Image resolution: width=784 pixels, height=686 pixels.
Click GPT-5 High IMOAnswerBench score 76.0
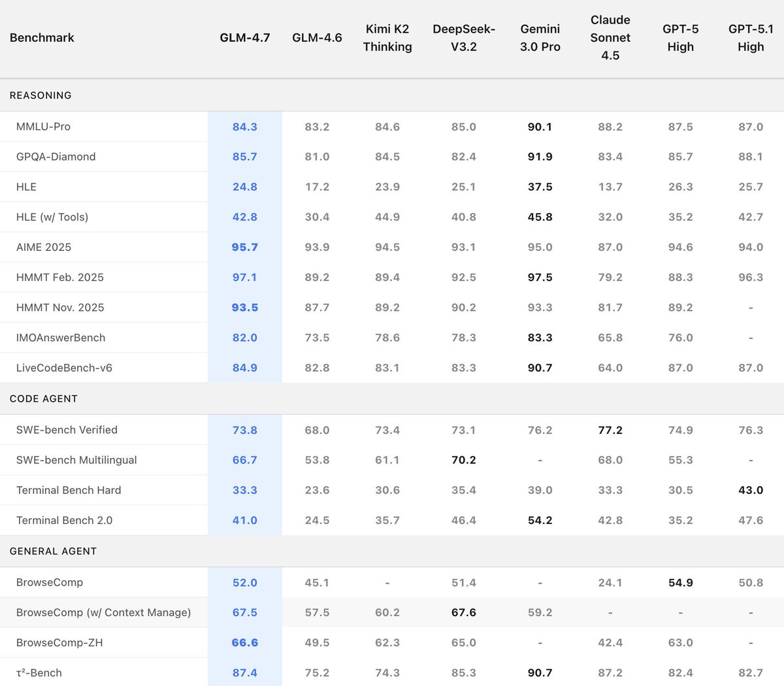[681, 338]
